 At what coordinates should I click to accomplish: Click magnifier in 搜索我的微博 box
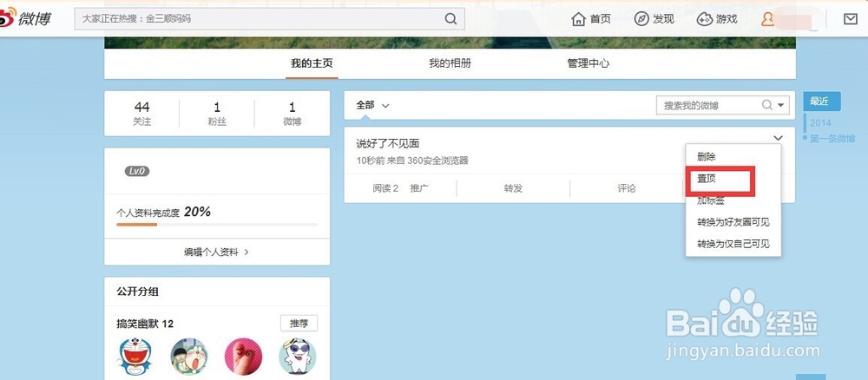click(767, 104)
